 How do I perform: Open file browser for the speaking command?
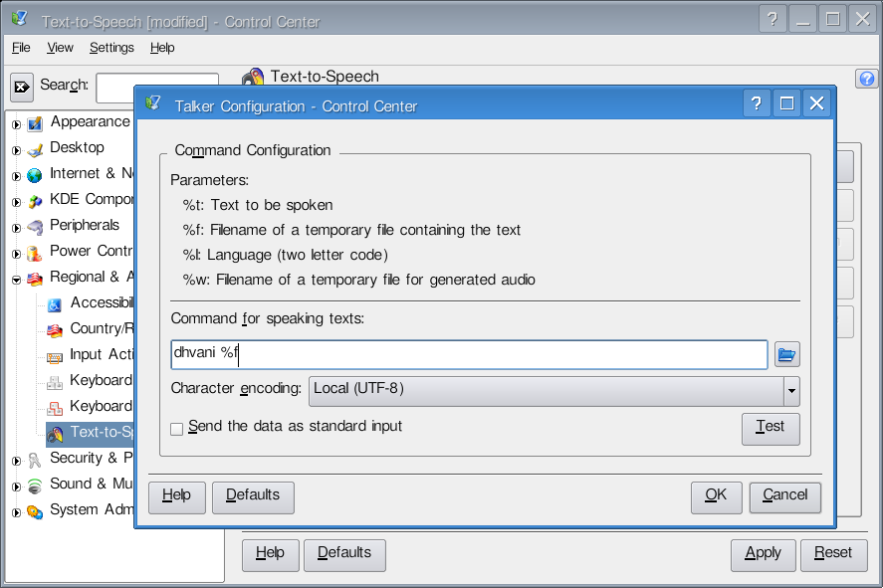tap(786, 354)
